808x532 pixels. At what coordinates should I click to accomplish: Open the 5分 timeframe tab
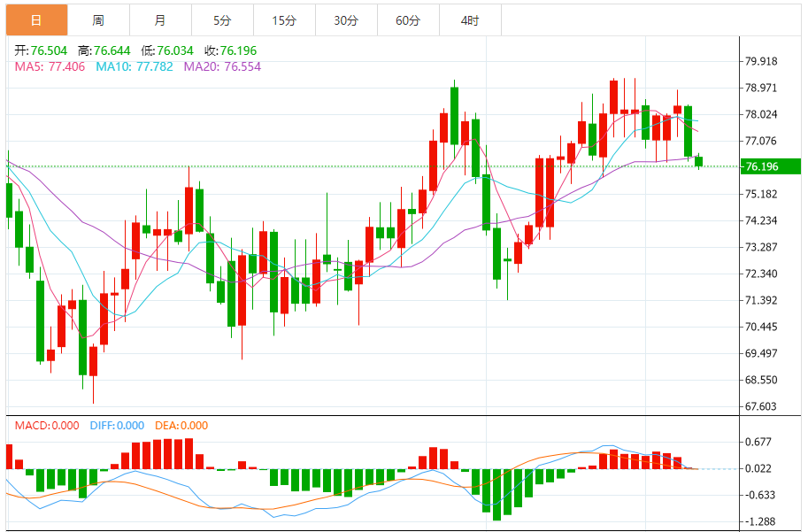click(222, 20)
